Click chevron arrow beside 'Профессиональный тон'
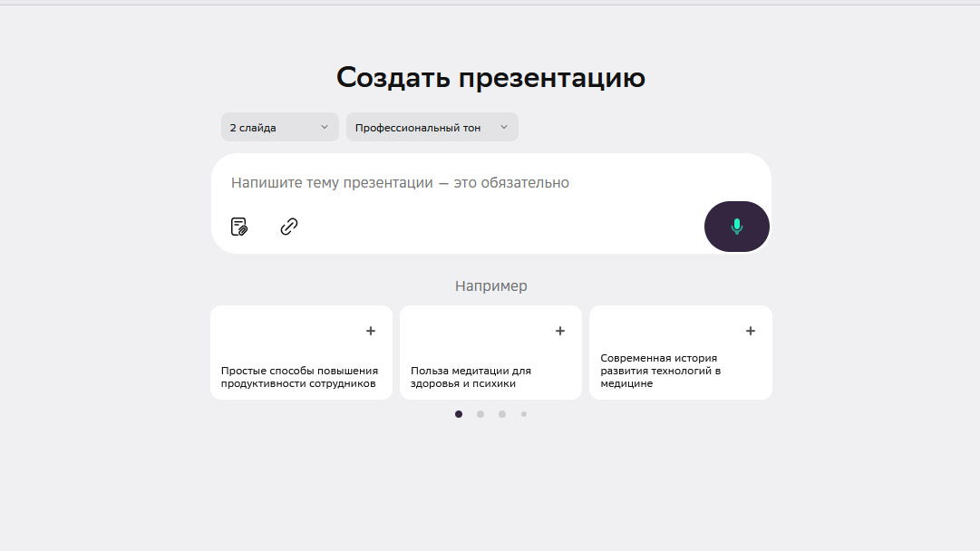Viewport: 980px width, 551px height. click(504, 128)
